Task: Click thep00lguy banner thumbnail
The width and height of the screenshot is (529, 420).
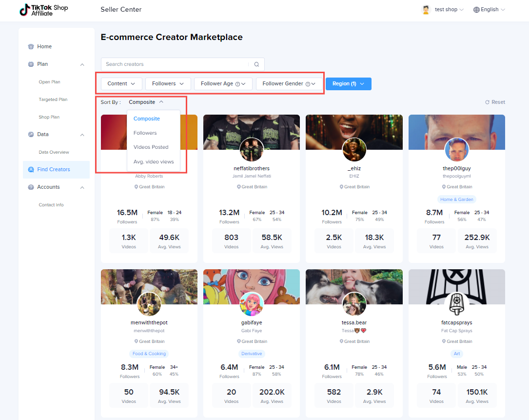Action: (457, 132)
